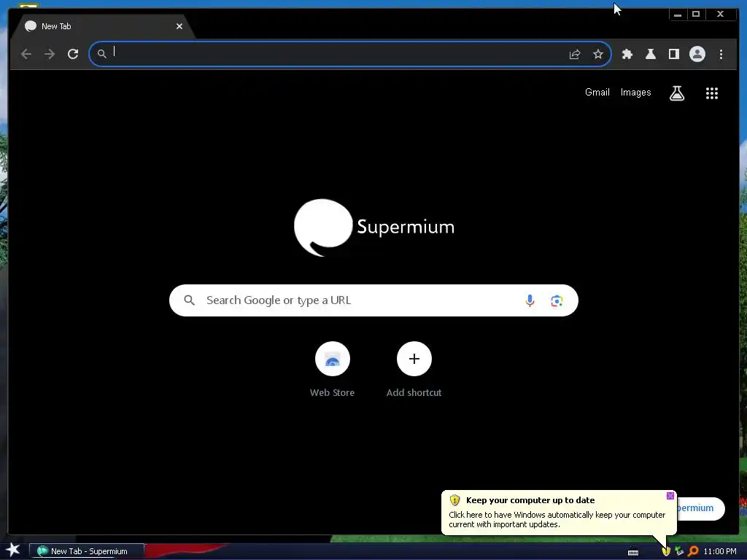
Task: Open the Extensions puzzle-piece menu
Action: point(627,54)
